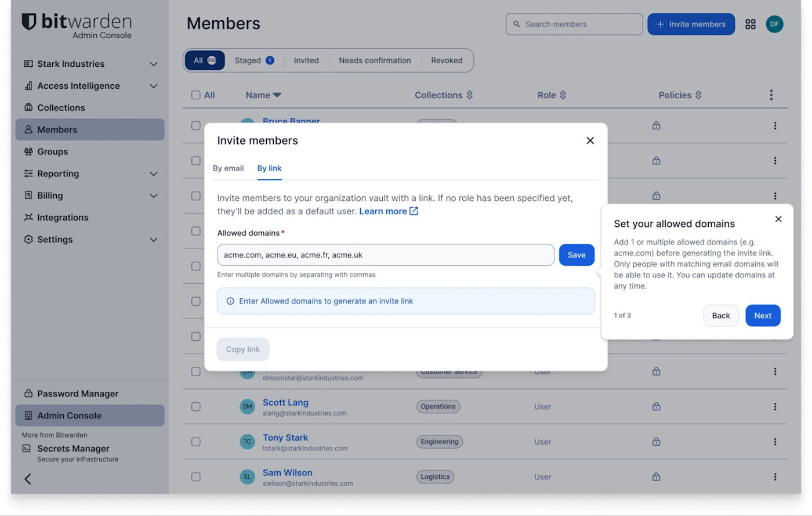Check the Tony Stark row checkbox
Viewport: 812px width, 516px height.
196,442
